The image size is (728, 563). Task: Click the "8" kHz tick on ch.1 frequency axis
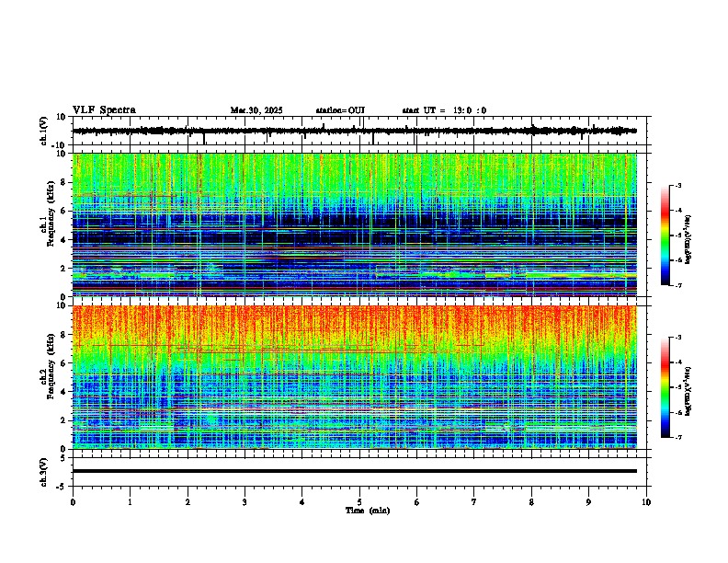[x=65, y=182]
